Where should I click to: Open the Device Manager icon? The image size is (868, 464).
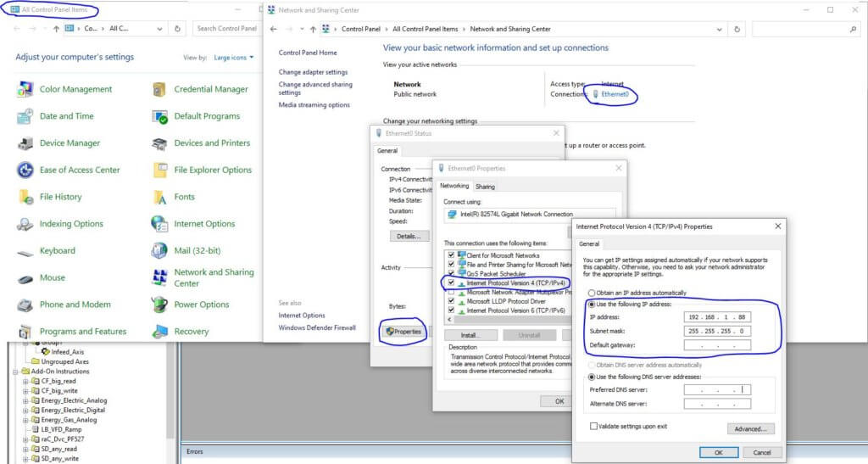(25, 143)
